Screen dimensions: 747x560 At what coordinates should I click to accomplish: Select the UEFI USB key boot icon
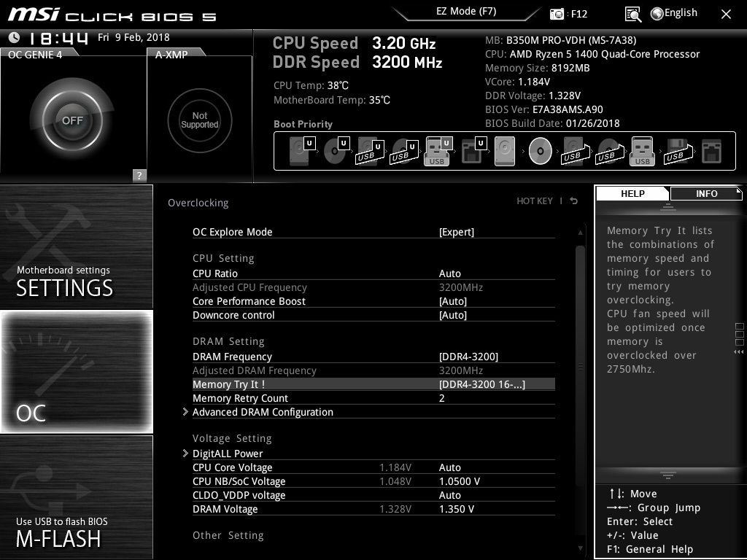click(438, 152)
